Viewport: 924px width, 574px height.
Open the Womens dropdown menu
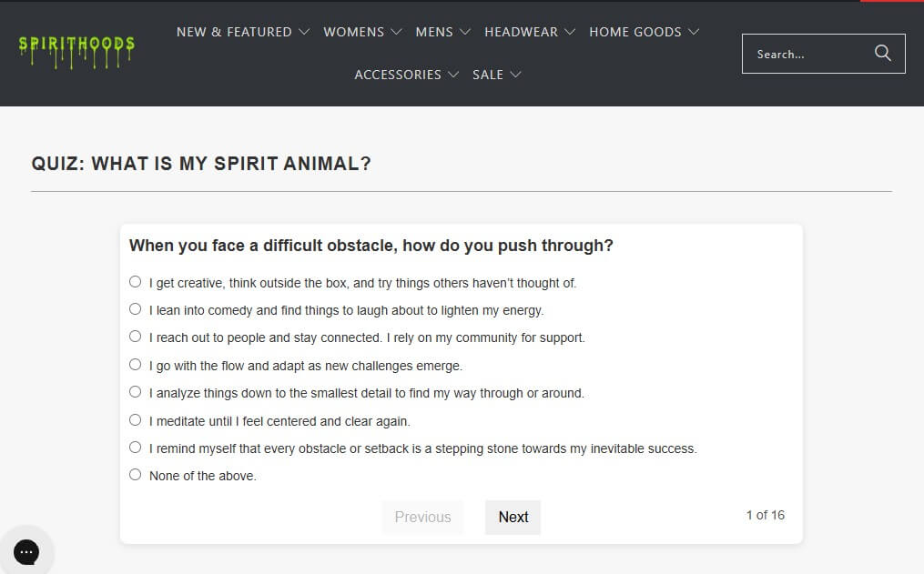362,32
